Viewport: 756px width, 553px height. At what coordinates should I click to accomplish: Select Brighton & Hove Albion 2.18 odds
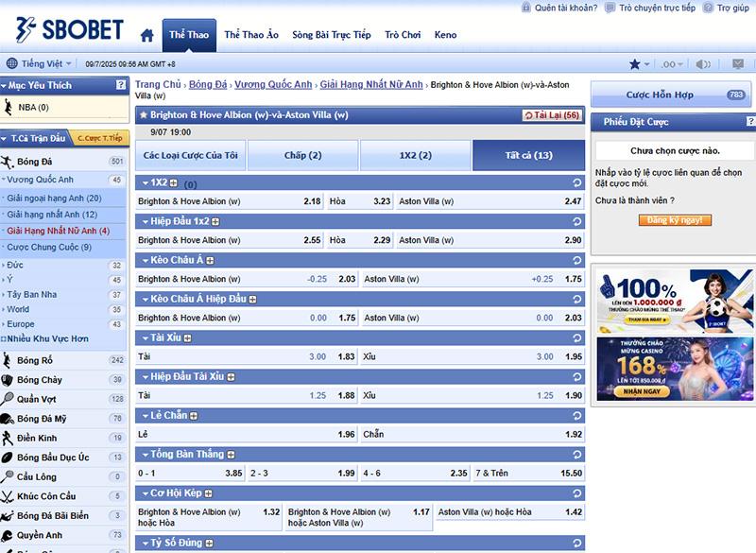click(x=312, y=201)
